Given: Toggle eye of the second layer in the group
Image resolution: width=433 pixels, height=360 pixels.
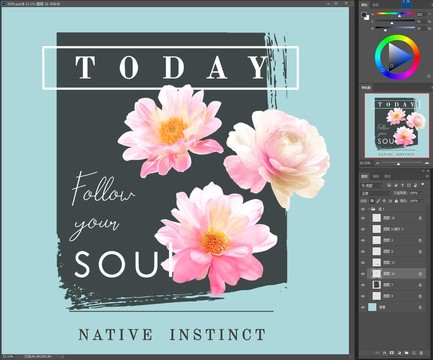Looking at the screenshot, I should point(363,229).
